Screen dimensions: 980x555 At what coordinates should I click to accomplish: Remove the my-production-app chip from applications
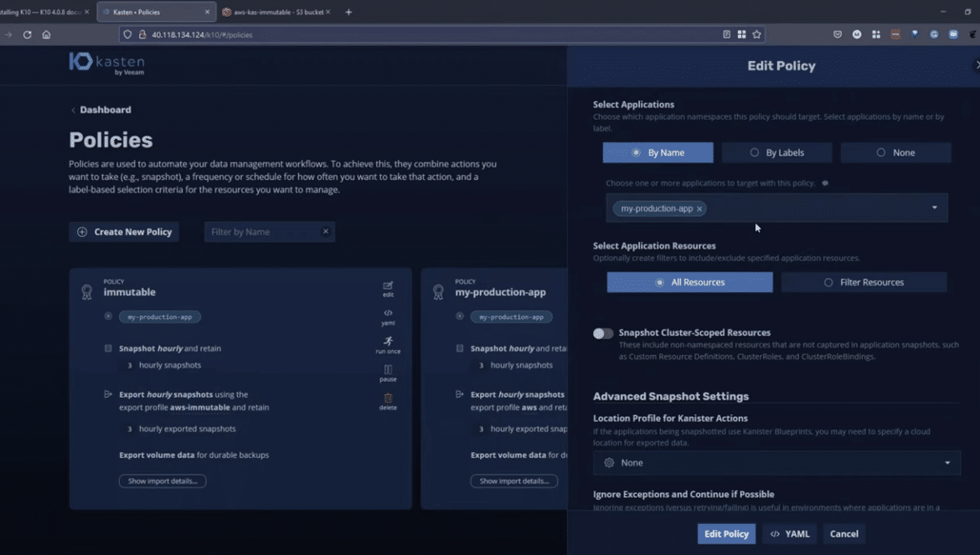click(699, 208)
